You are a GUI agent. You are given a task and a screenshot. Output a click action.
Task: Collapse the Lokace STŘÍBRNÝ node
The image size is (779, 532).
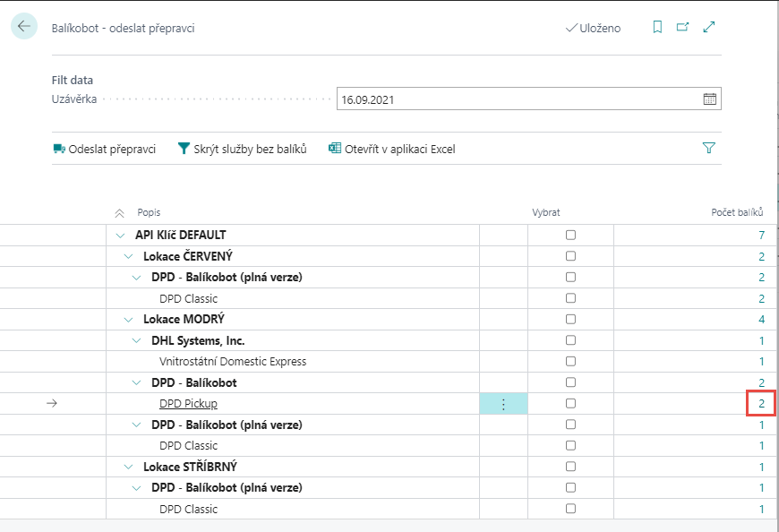[x=128, y=468]
